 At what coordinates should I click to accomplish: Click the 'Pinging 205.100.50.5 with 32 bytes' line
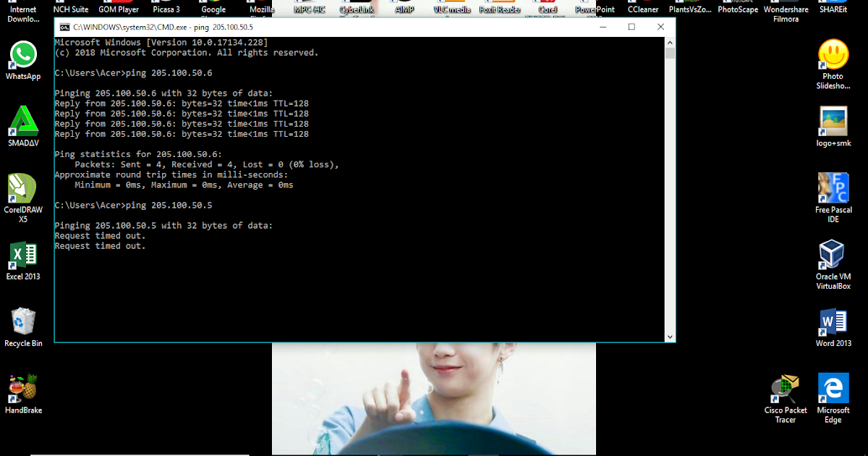coord(164,226)
